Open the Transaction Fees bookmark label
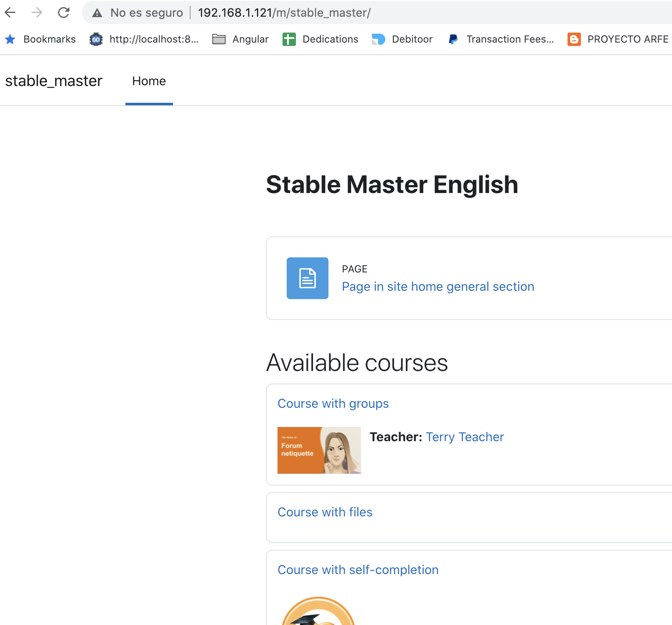The width and height of the screenshot is (672, 625). [x=510, y=39]
